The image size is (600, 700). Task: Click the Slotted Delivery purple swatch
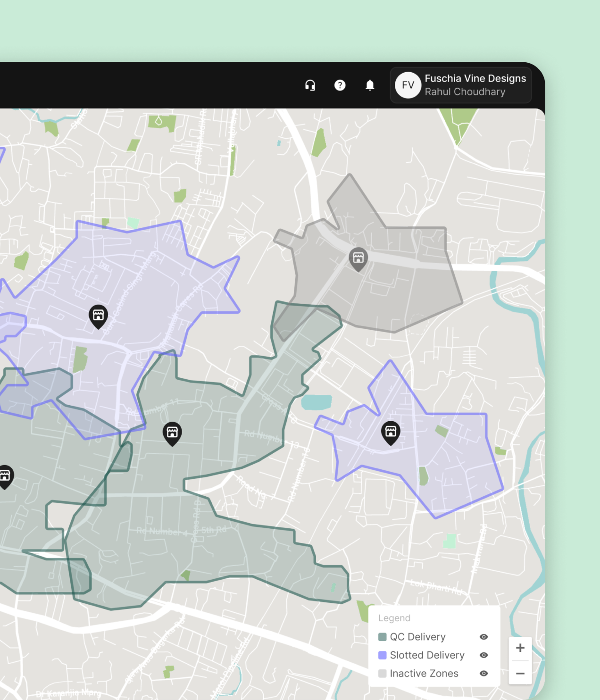click(x=383, y=655)
